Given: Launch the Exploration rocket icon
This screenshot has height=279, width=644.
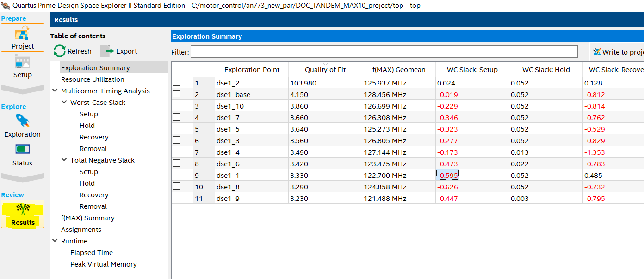Looking at the screenshot, I should [23, 121].
